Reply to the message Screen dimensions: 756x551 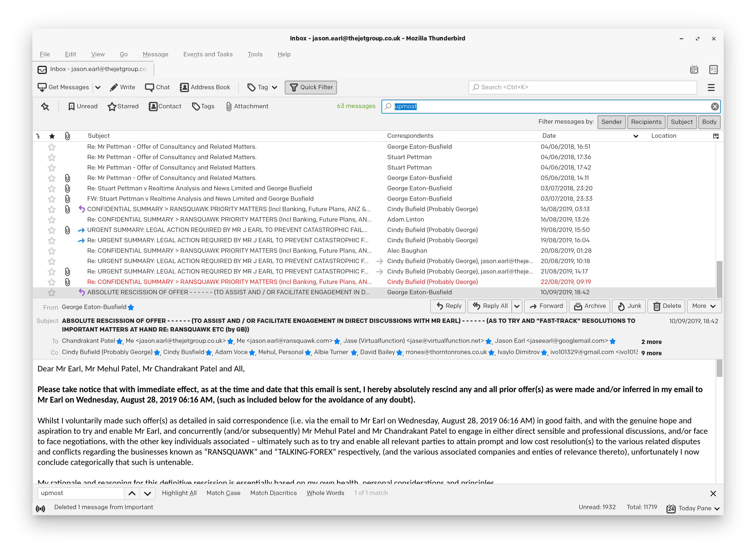[448, 306]
